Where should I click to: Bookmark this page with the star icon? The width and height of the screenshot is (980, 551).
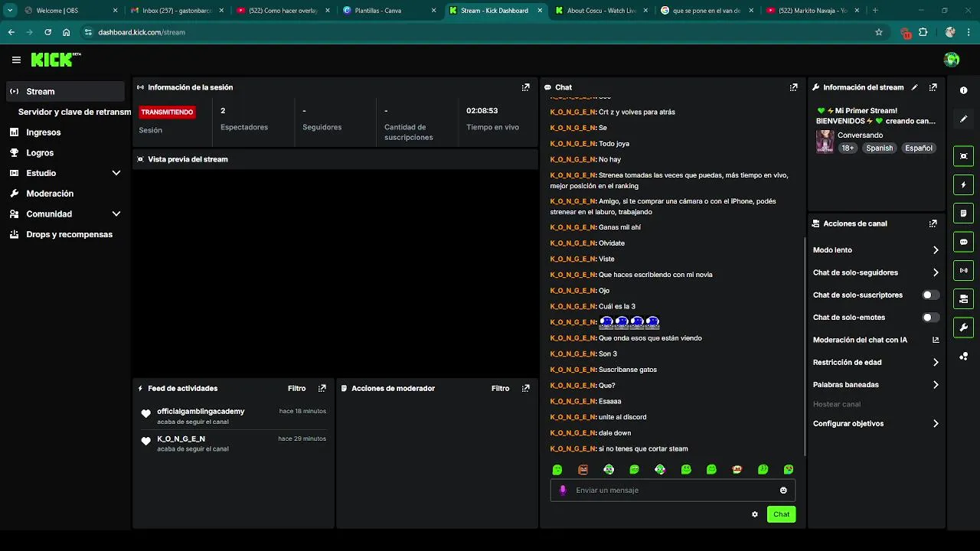point(879,32)
